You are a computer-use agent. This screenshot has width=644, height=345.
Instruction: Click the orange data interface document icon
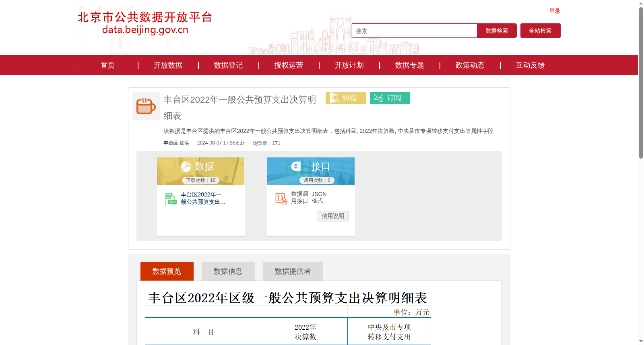[281, 198]
